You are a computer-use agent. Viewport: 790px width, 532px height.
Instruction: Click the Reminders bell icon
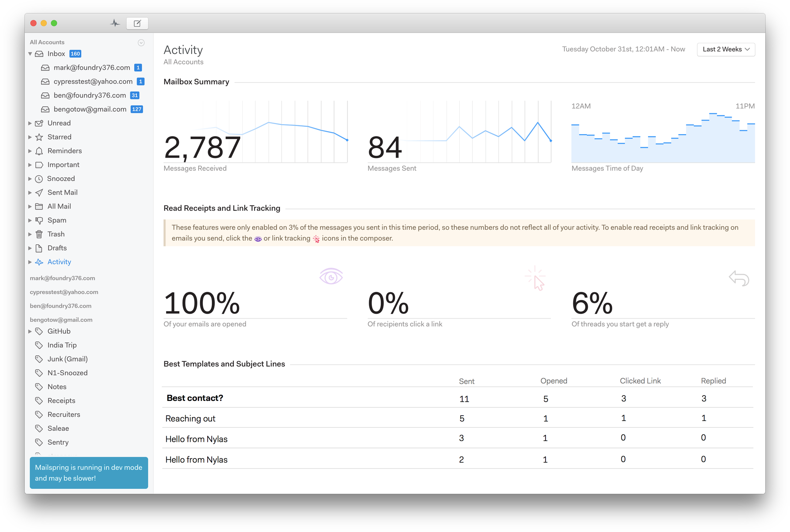39,151
